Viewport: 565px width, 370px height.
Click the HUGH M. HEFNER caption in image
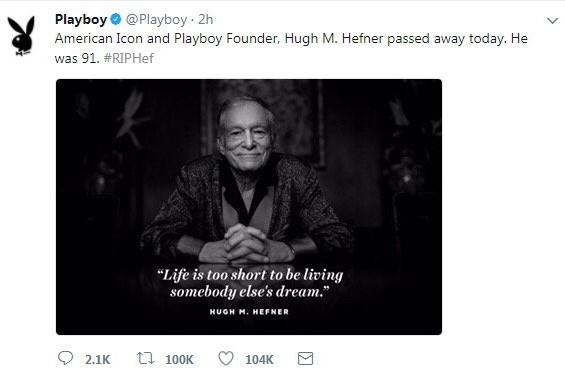249,312
